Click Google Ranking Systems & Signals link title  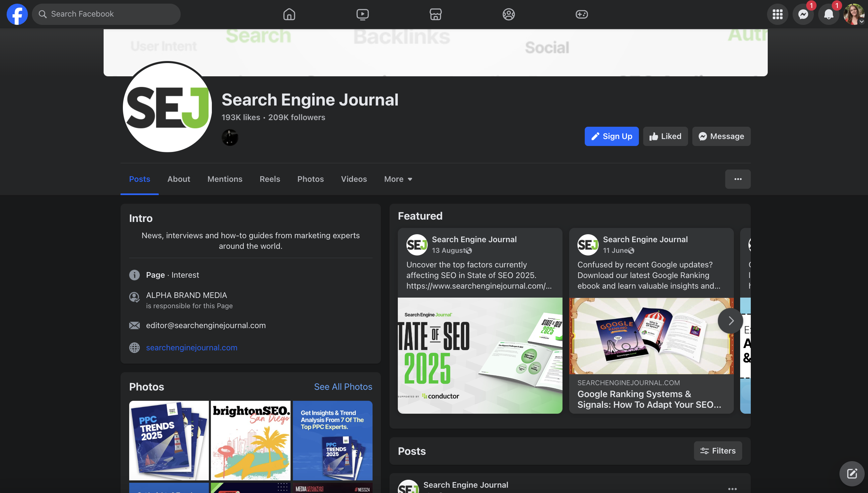[x=649, y=399]
